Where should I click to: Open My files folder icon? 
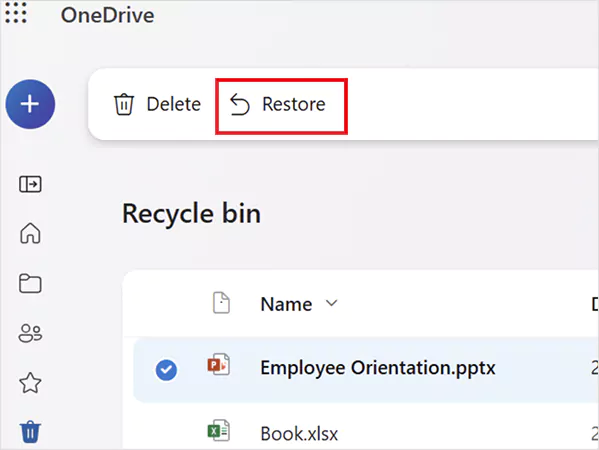tap(30, 283)
